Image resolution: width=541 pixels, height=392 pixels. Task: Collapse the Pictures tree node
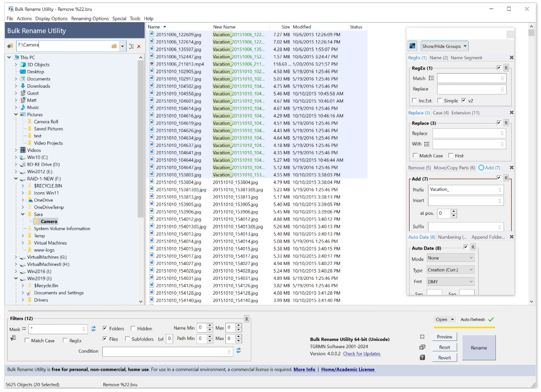(16, 114)
